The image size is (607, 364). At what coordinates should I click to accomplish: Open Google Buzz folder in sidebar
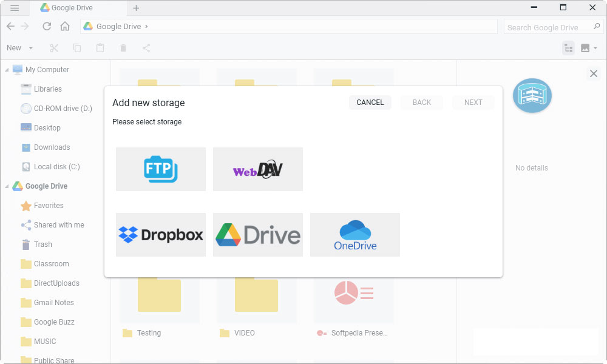(54, 322)
